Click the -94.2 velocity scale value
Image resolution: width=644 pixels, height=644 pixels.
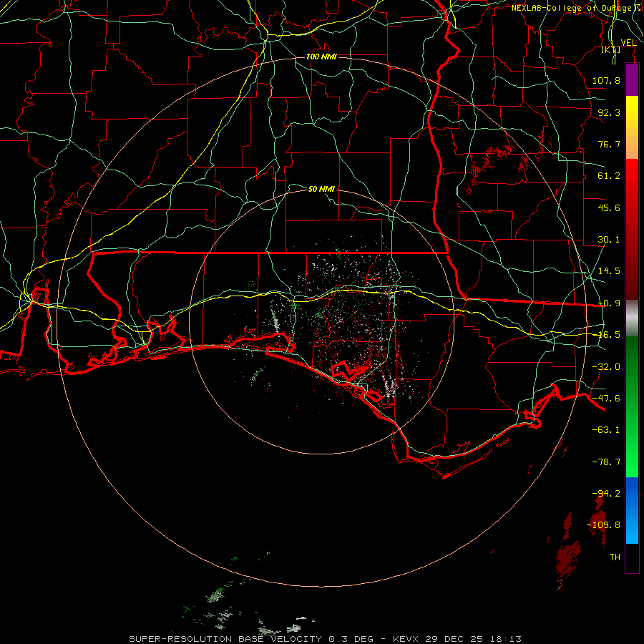click(606, 494)
